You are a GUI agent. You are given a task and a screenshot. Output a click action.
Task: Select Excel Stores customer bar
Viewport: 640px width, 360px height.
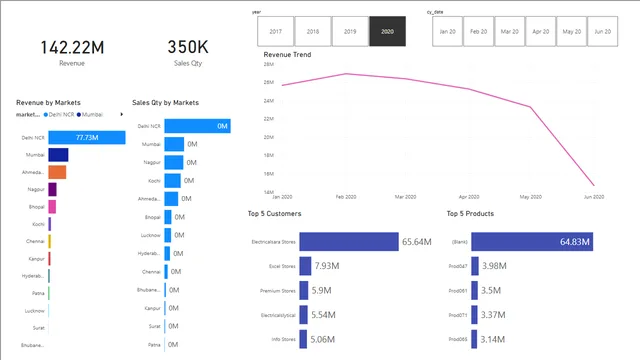[305, 266]
